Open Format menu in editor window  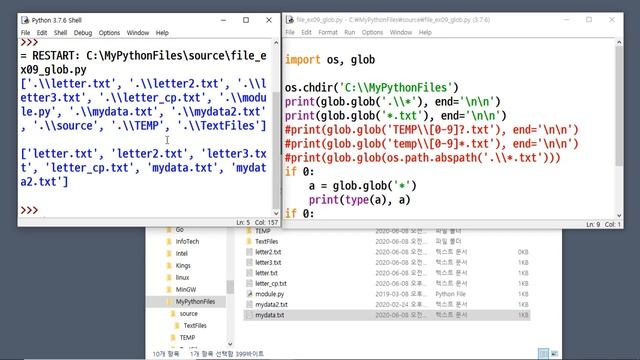pos(328,32)
